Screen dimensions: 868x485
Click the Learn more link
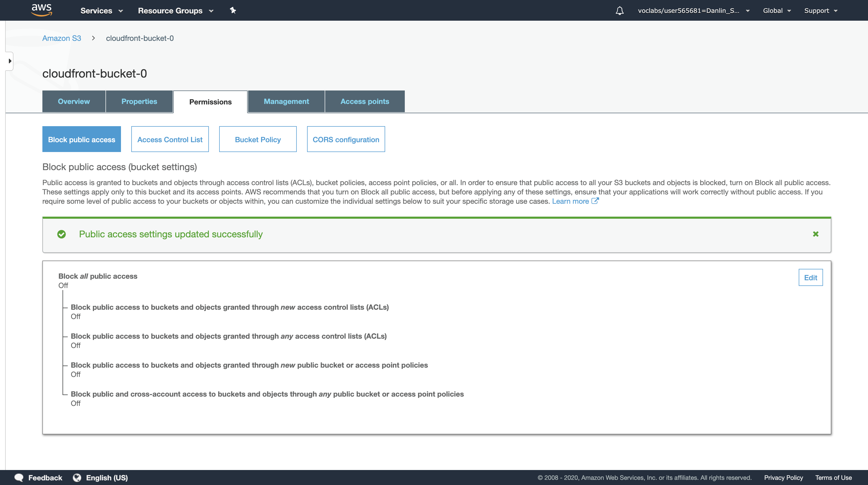[x=570, y=201]
